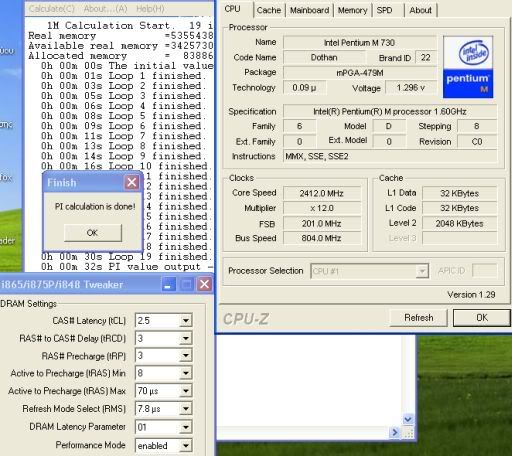Switch to the Cache tab in CPU-Z
Viewport: 512px width, 456px height.
(269, 10)
